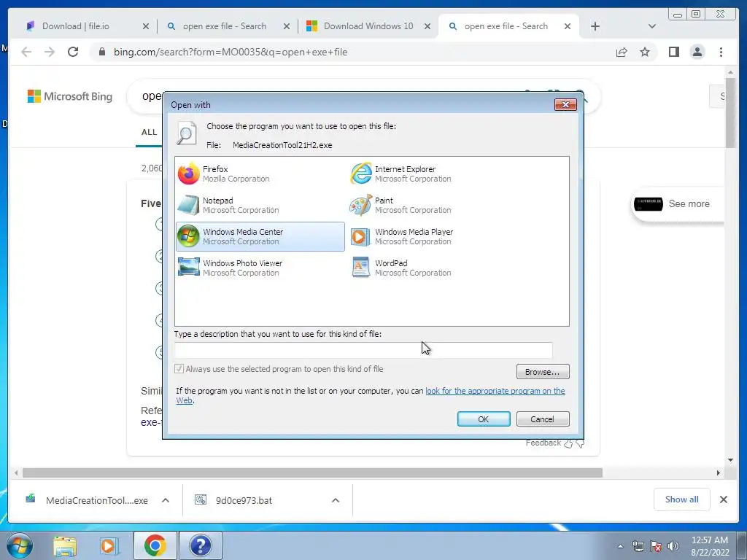747x560 pixels.
Task: Expand 9d0ce973.bat download options arrow
Action: pyautogui.click(x=336, y=500)
